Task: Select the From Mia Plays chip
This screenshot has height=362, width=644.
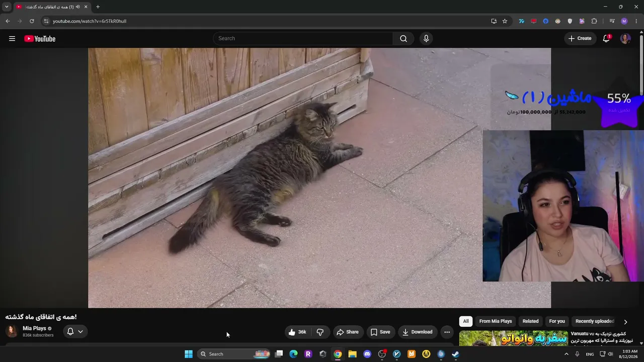Action: 496,321
